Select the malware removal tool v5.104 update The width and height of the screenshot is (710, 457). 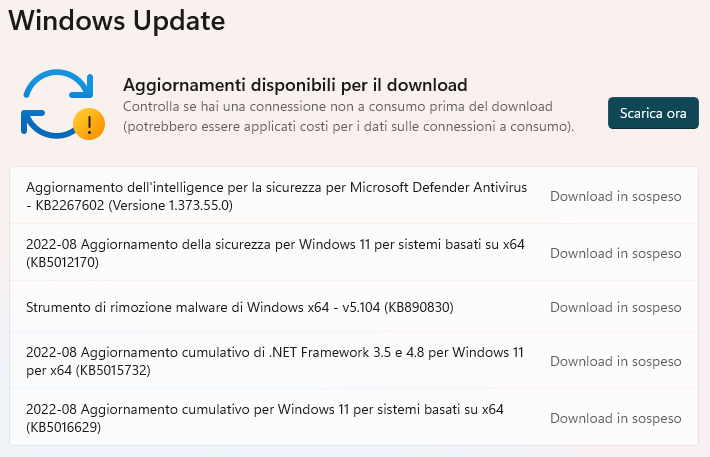click(x=240, y=307)
